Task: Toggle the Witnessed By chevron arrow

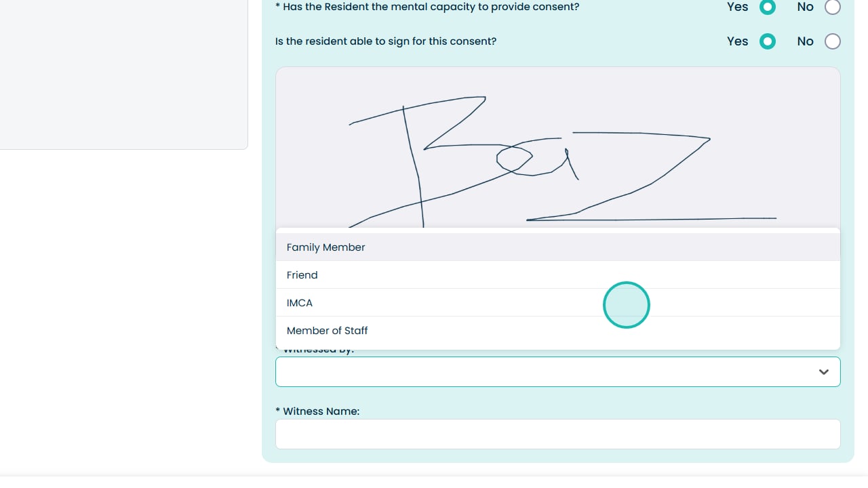Action: (x=824, y=372)
